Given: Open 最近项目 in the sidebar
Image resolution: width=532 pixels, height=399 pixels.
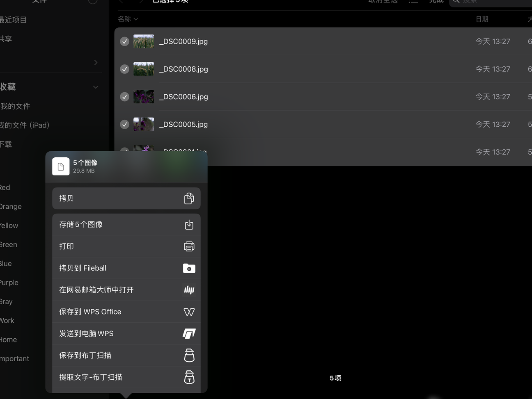Looking at the screenshot, I should tap(13, 20).
